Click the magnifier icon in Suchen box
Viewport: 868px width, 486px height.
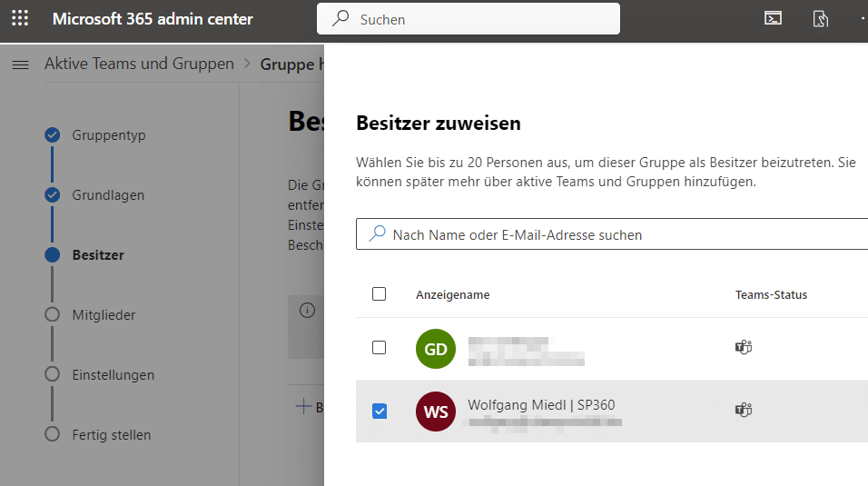pyautogui.click(x=340, y=18)
